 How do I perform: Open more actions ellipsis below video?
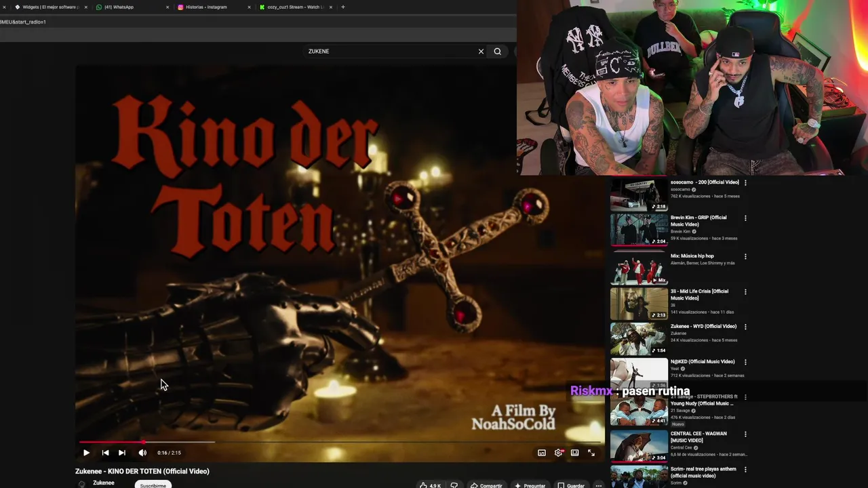click(x=598, y=485)
